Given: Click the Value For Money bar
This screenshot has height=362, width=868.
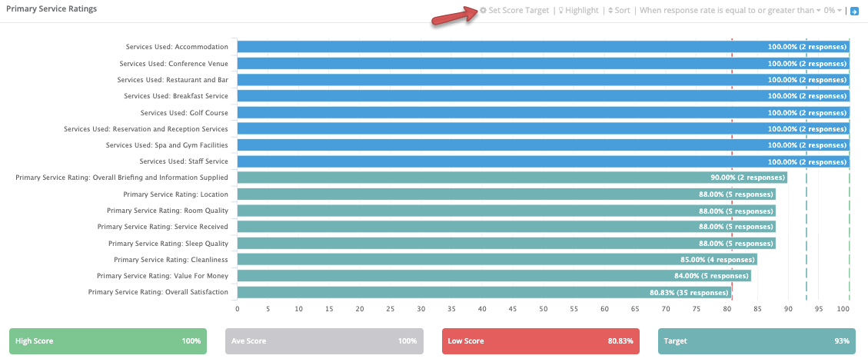Looking at the screenshot, I should [494, 276].
